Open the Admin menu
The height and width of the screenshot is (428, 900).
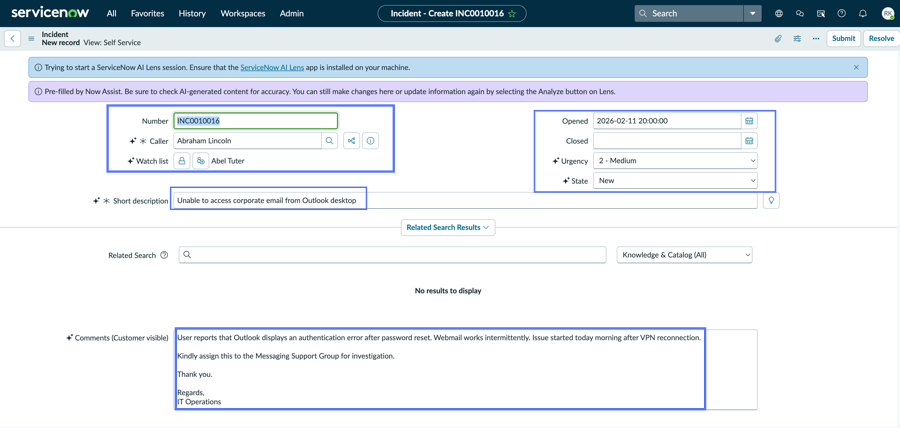(292, 13)
